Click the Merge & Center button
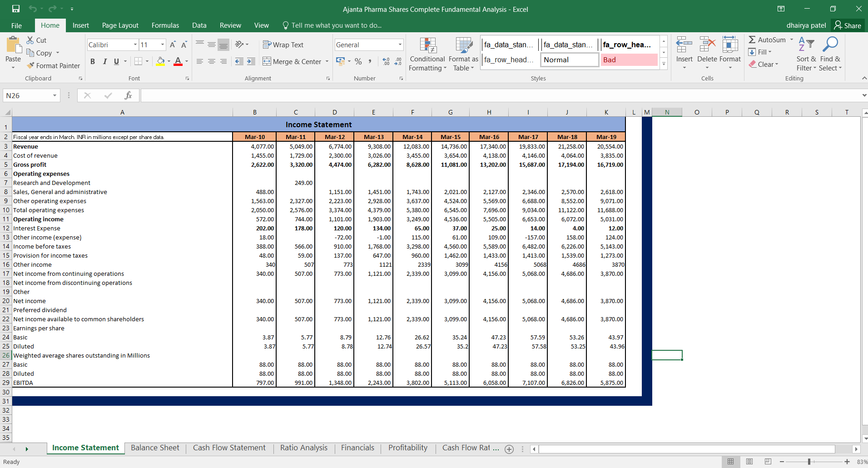This screenshot has height=468, width=868. [292, 61]
